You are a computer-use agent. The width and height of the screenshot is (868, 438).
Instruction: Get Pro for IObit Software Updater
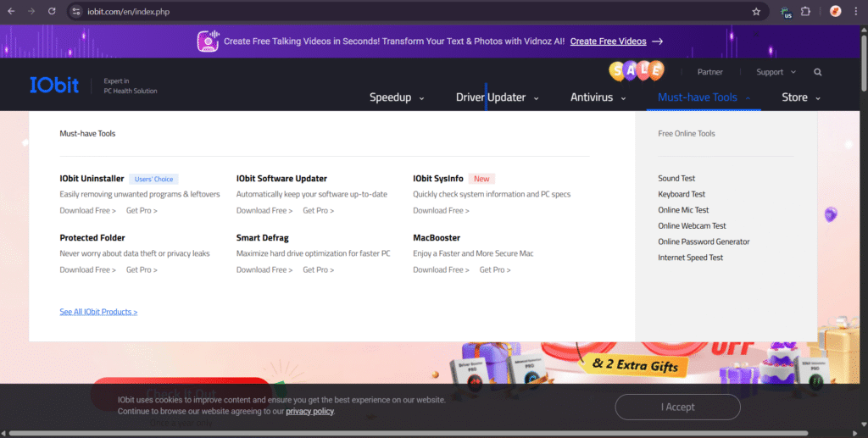click(319, 211)
